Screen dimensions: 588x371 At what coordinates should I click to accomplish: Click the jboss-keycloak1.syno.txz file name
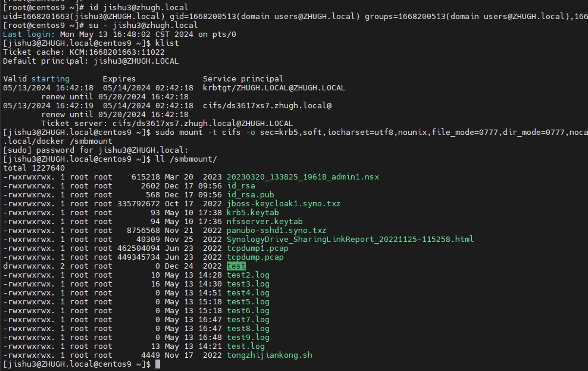coord(284,204)
